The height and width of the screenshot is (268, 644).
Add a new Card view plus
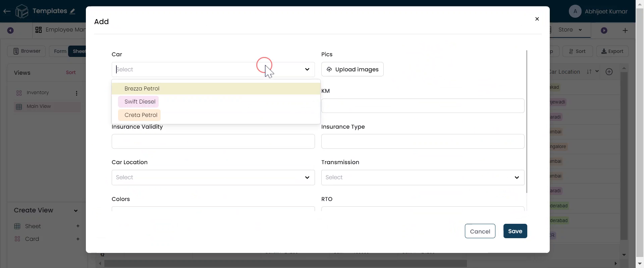(78, 239)
